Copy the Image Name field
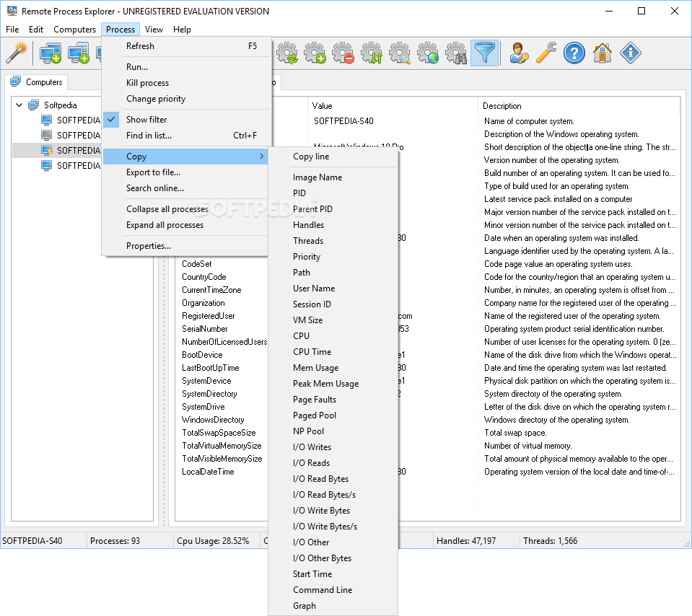Screen dimensions: 692x616 tap(333, 177)
